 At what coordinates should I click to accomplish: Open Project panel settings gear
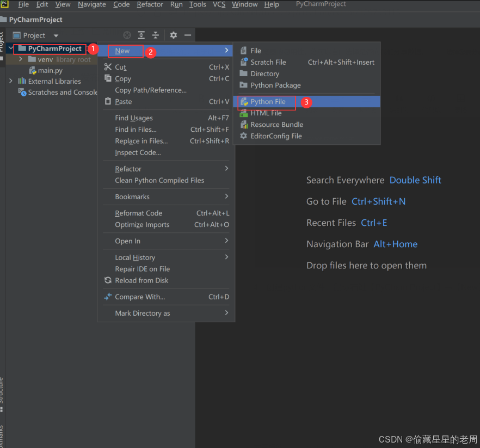click(174, 35)
